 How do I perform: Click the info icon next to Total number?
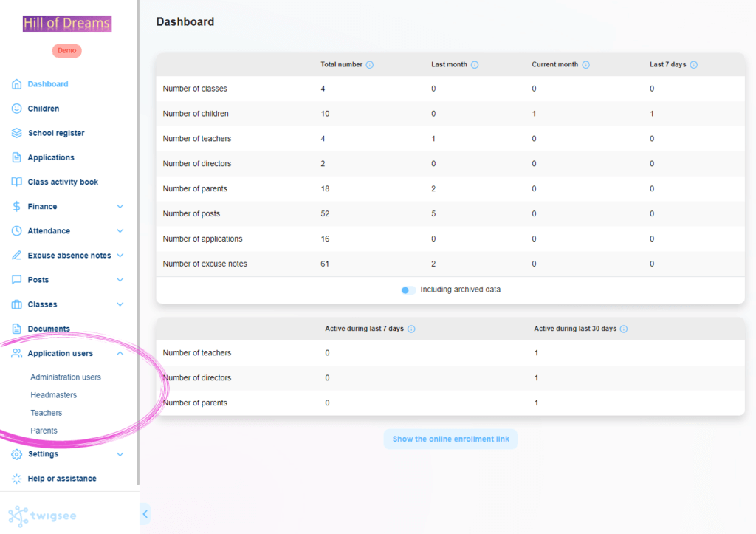(x=370, y=65)
